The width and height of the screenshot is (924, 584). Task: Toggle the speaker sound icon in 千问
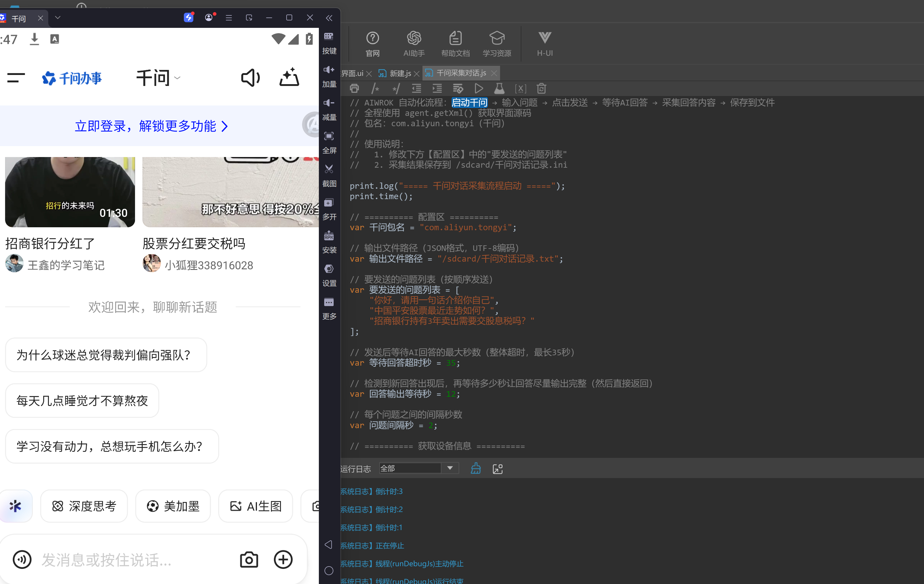coord(250,78)
